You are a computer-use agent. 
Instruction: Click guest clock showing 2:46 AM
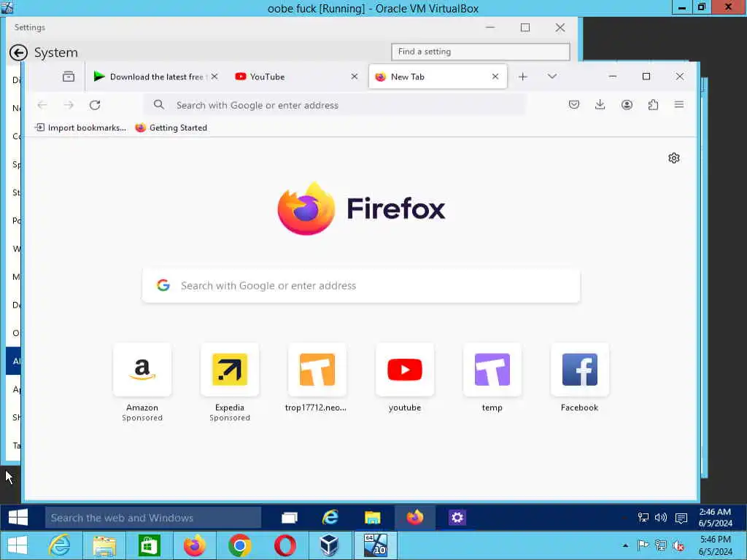tap(716, 518)
